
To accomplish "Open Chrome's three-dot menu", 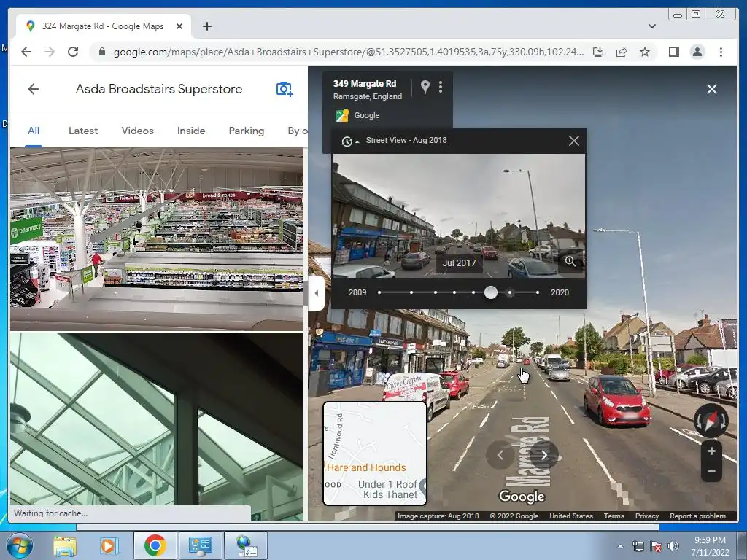I will [x=721, y=52].
